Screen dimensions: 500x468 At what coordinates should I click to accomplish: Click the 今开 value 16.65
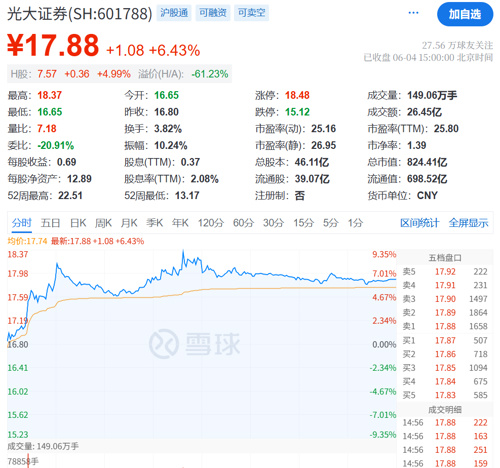point(166,95)
